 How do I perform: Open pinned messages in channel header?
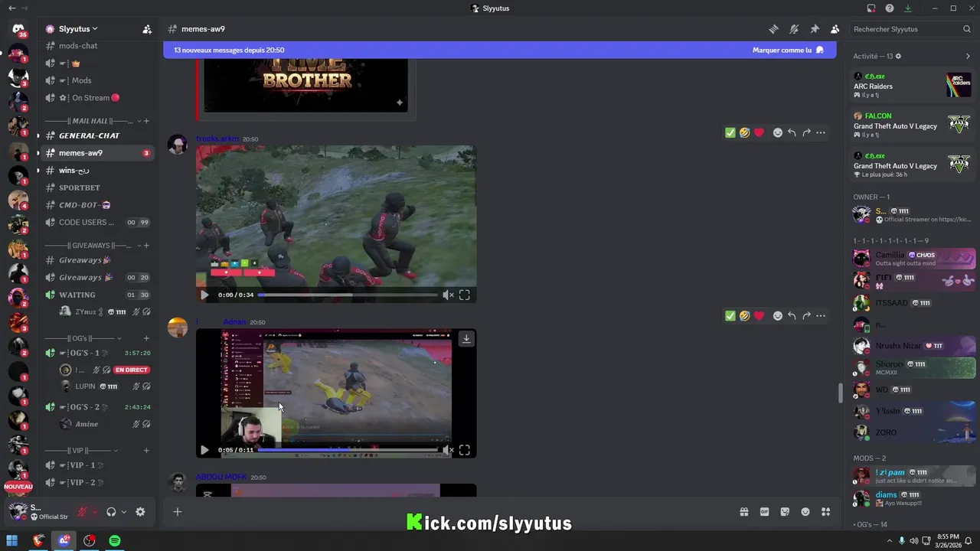[815, 29]
